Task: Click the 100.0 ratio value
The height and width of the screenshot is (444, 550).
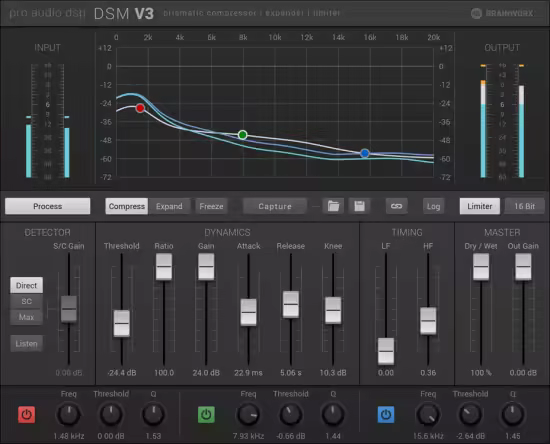Action: point(164,373)
